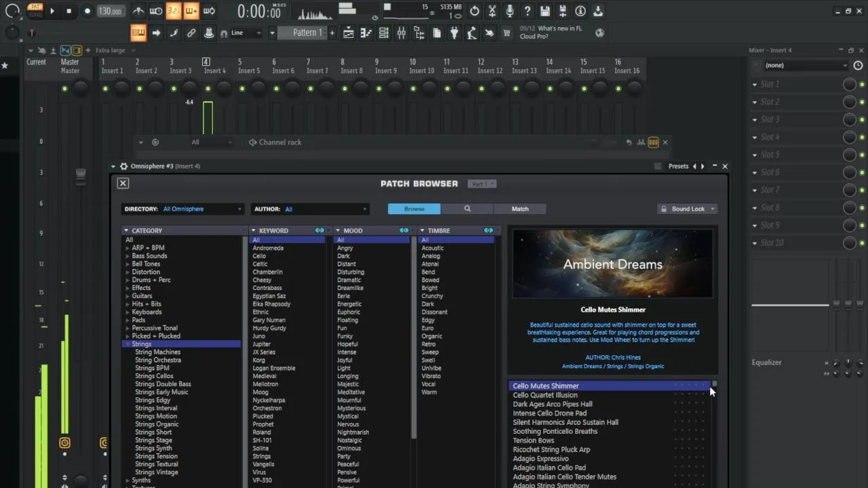Click the circular undo history icon
Viewport: 868px width, 488px height.
click(x=475, y=11)
